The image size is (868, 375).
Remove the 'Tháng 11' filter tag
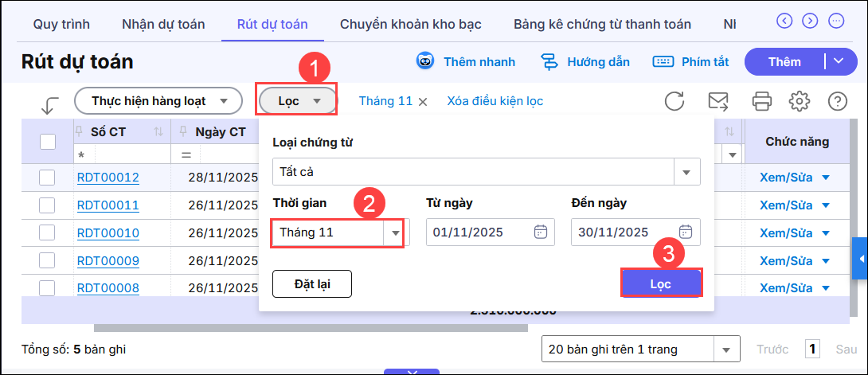pyautogui.click(x=423, y=101)
